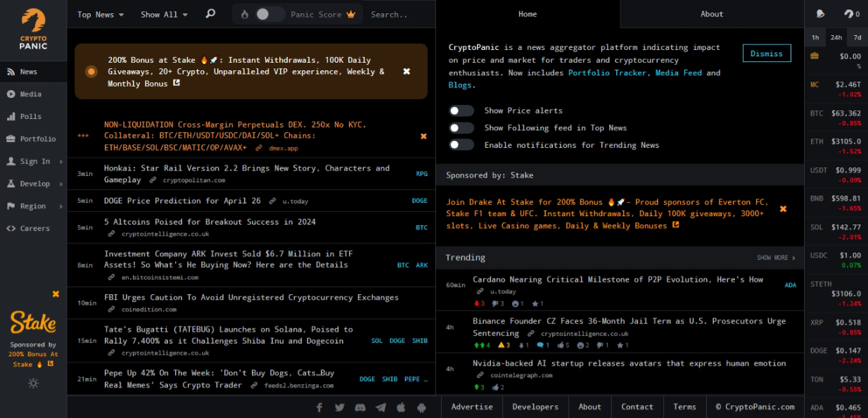Select the BTC $63,362 ticker row
868x418 pixels.
click(836, 118)
